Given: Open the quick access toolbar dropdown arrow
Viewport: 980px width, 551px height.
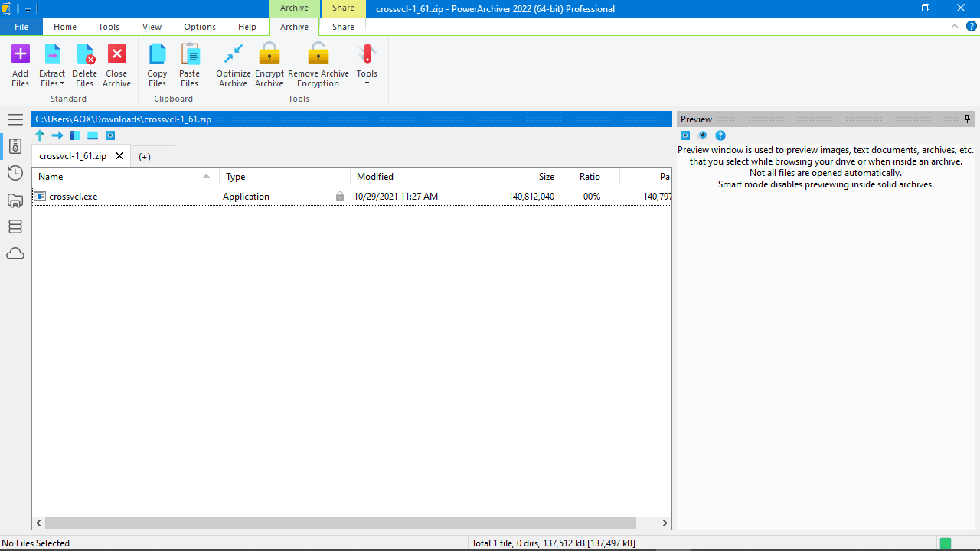Looking at the screenshot, I should pos(28,9).
